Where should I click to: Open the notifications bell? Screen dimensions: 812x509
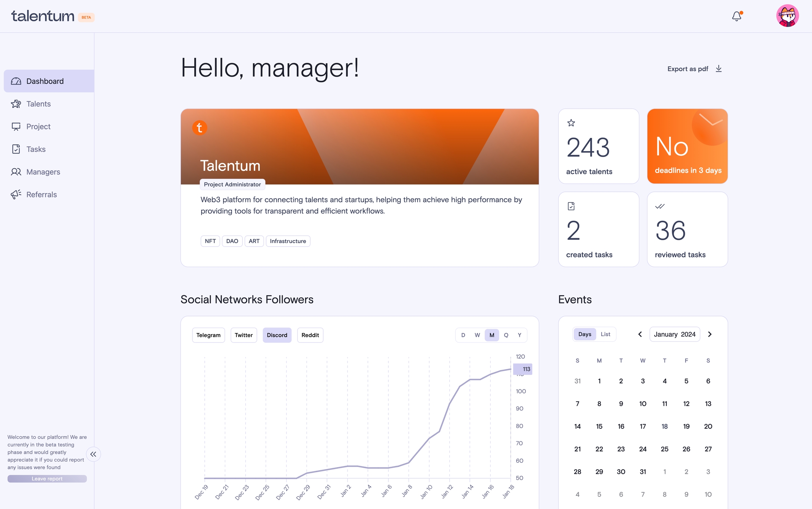pyautogui.click(x=737, y=16)
